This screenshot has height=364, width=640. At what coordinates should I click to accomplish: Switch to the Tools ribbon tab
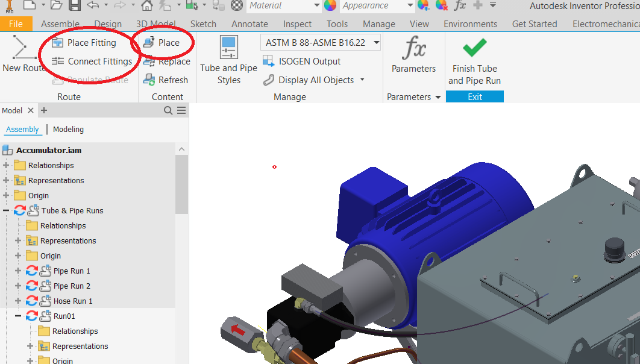337,24
